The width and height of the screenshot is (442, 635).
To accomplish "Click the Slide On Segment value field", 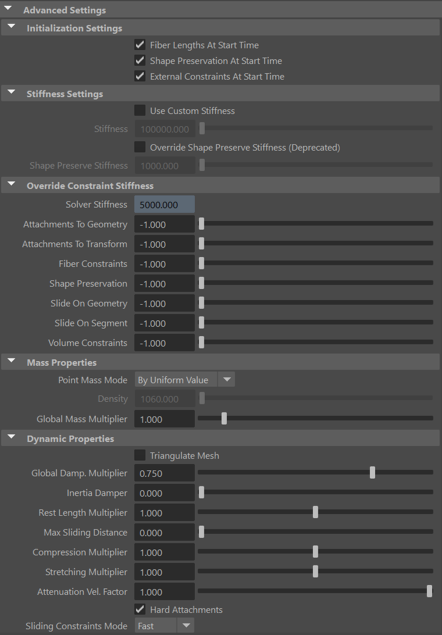I will (x=164, y=323).
